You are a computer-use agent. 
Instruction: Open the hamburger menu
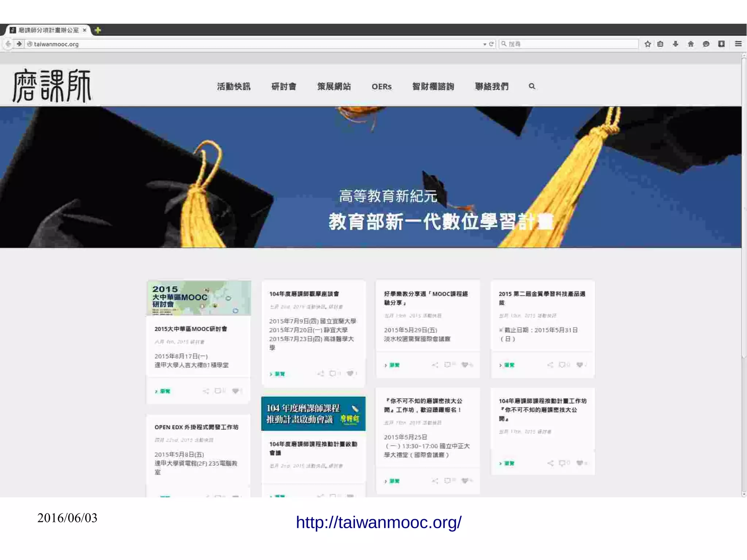[x=738, y=44]
